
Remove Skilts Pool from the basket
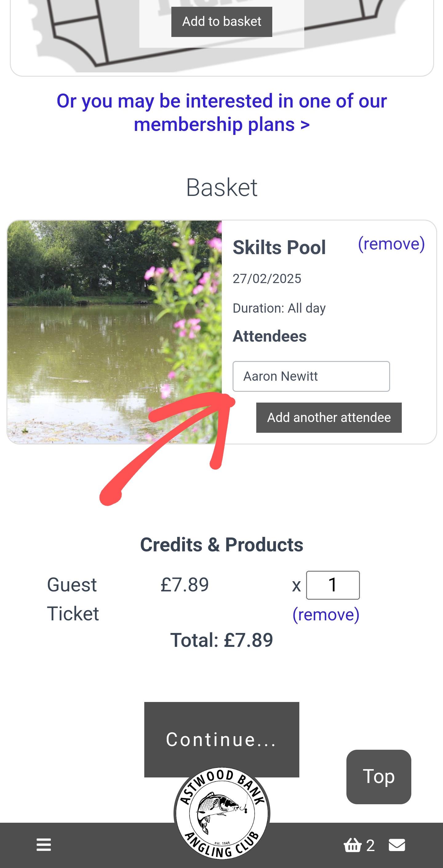click(x=391, y=244)
